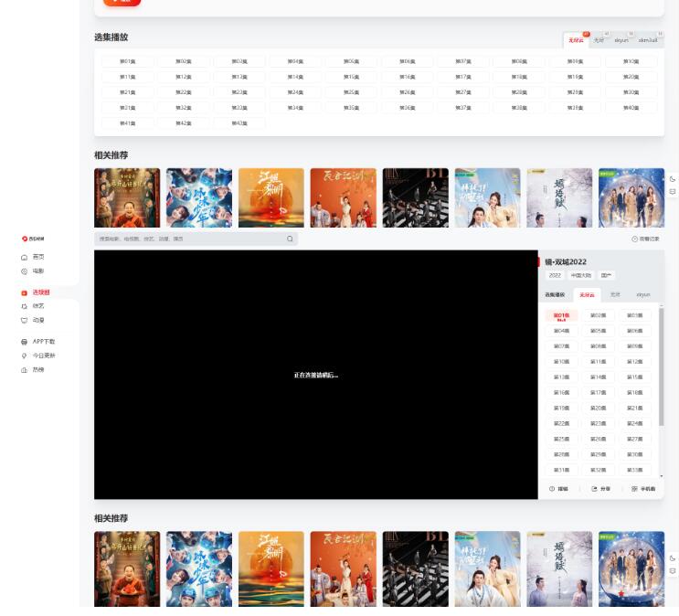Open first red festive poster in lower recommendations row
The width and height of the screenshot is (679, 616).
pos(127,569)
